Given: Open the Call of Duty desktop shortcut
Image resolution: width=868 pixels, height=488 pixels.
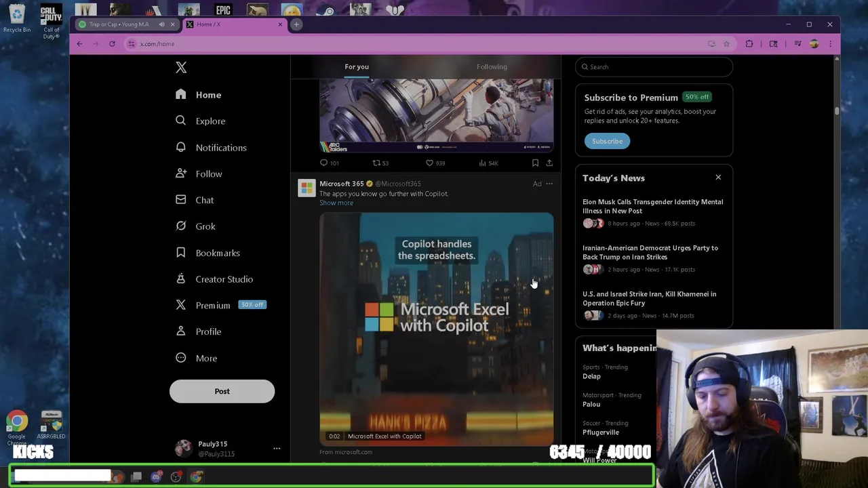Looking at the screenshot, I should [51, 22].
